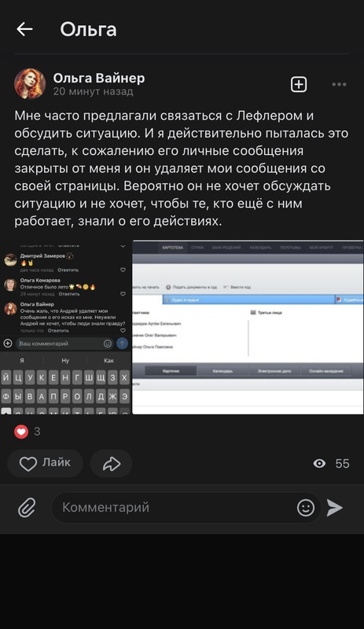Open the left comments screenshot image

tap(66, 327)
